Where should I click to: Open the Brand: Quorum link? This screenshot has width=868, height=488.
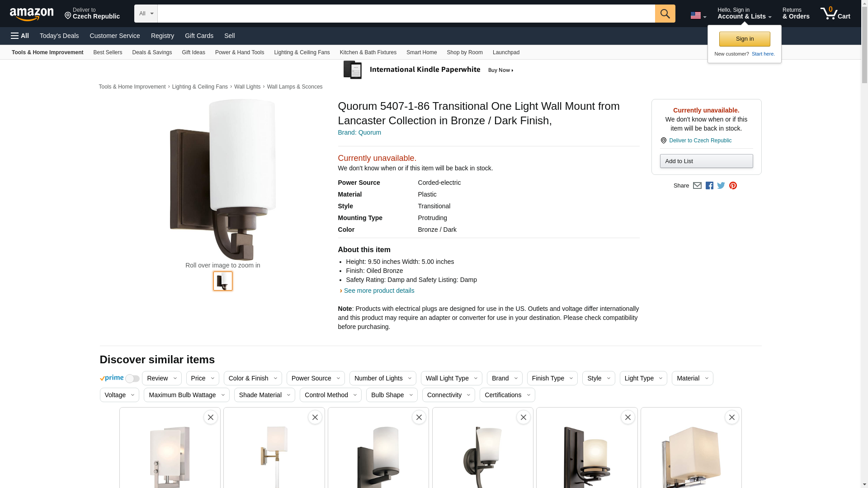click(359, 132)
